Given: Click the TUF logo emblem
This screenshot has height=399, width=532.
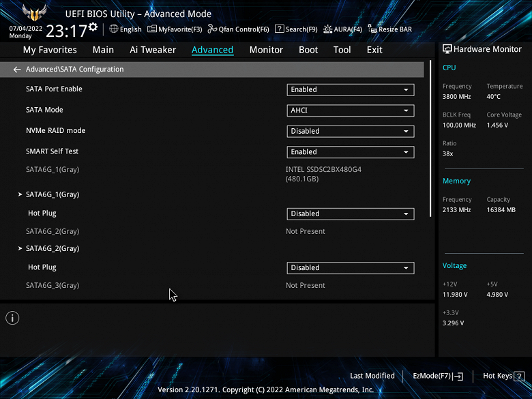Looking at the screenshot, I should tap(34, 13).
